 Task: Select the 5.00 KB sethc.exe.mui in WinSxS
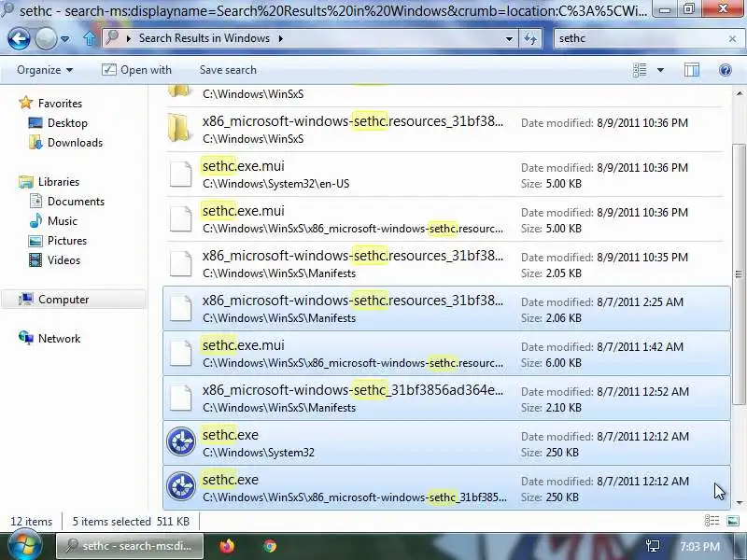pyautogui.click(x=446, y=219)
